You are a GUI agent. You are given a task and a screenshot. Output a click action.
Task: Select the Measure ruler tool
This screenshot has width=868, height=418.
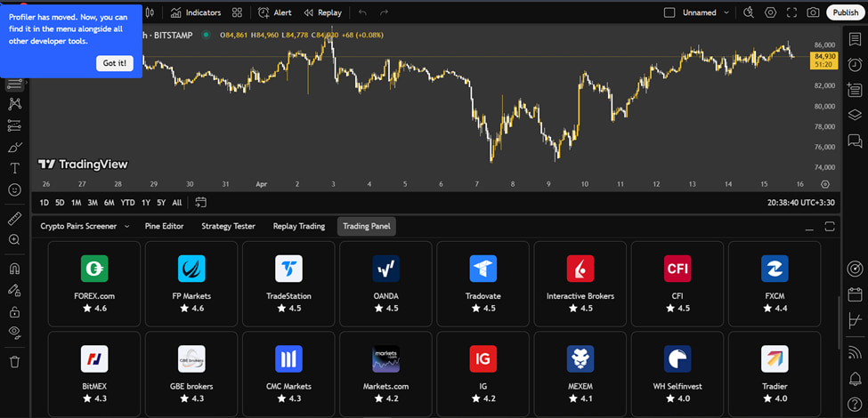pyautogui.click(x=14, y=218)
